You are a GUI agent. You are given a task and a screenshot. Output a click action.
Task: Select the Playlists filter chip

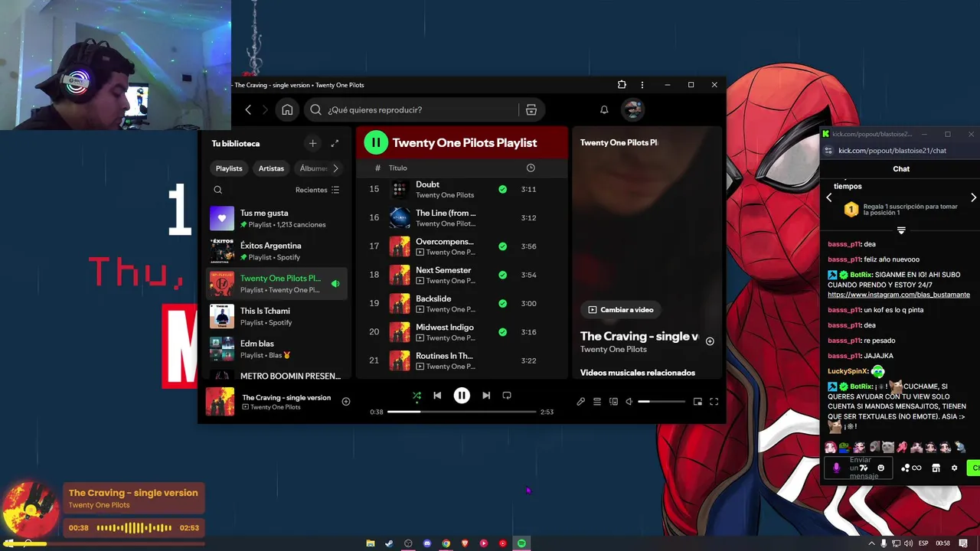coord(229,168)
